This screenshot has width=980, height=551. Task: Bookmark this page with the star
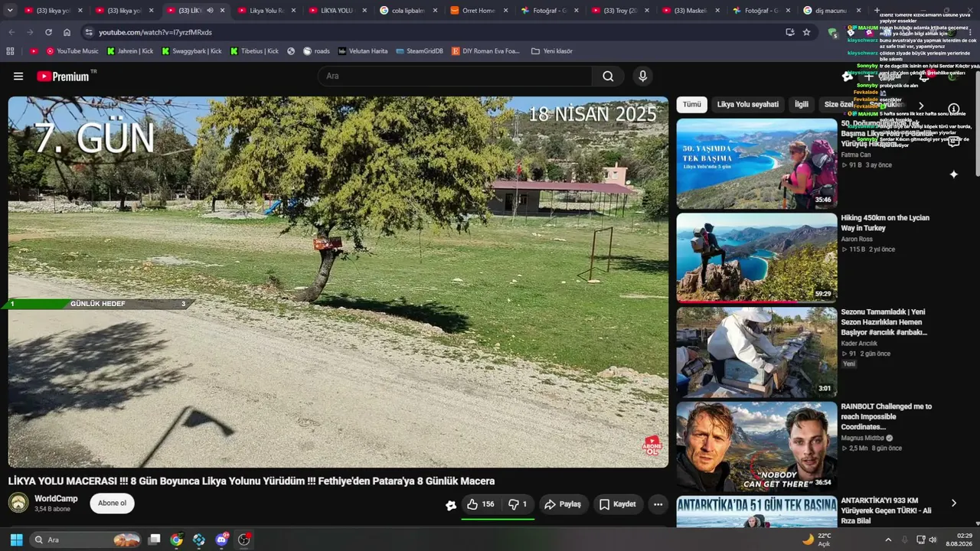pos(806,32)
